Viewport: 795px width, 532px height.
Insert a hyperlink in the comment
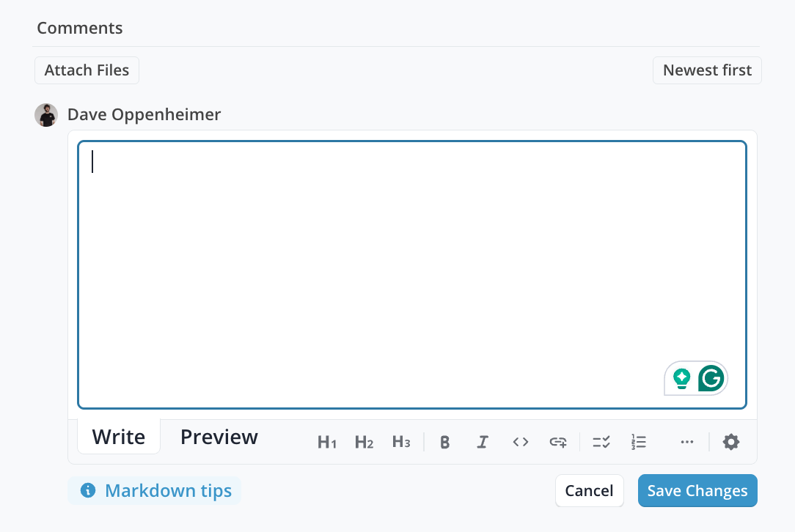pos(558,442)
